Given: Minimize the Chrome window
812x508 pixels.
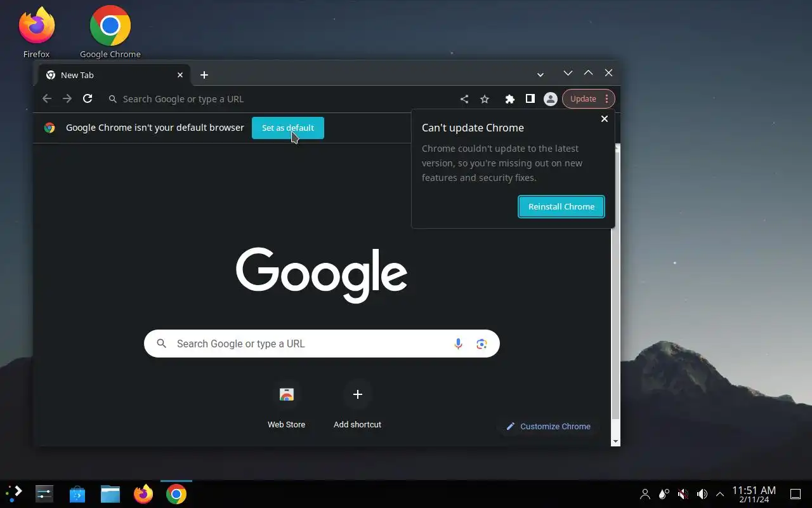Looking at the screenshot, I should pyautogui.click(x=568, y=73).
